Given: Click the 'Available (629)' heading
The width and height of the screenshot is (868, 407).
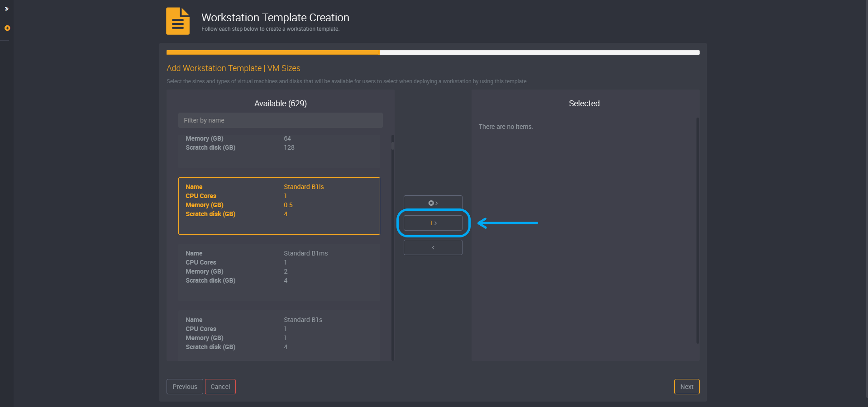Looking at the screenshot, I should 281,104.
